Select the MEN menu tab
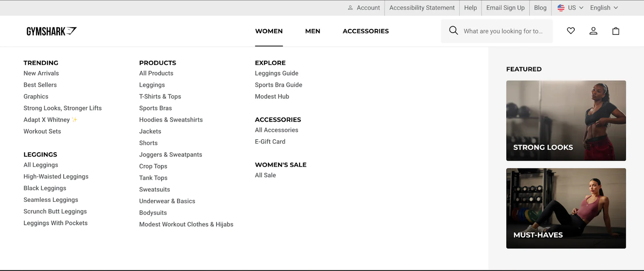This screenshot has height=271, width=644. tap(313, 31)
